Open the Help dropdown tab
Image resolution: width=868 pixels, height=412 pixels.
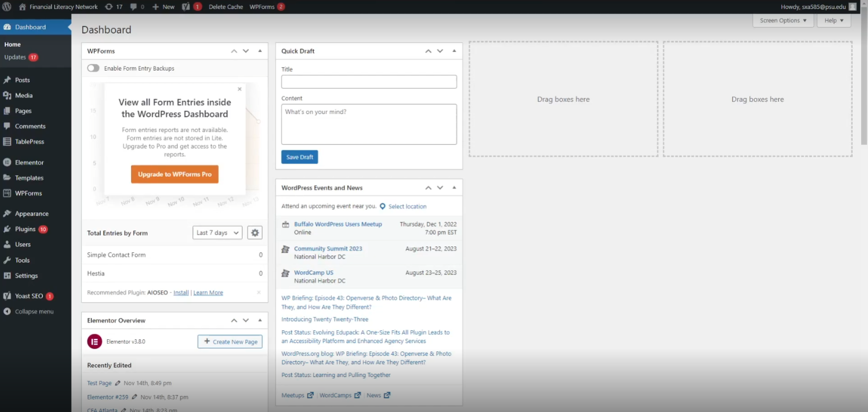pos(833,21)
